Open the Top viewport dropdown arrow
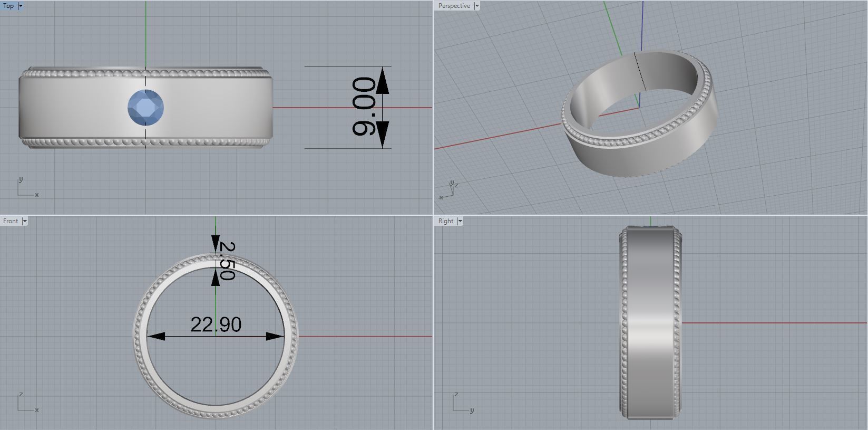Screen dimensions: 868x430 click(21, 6)
